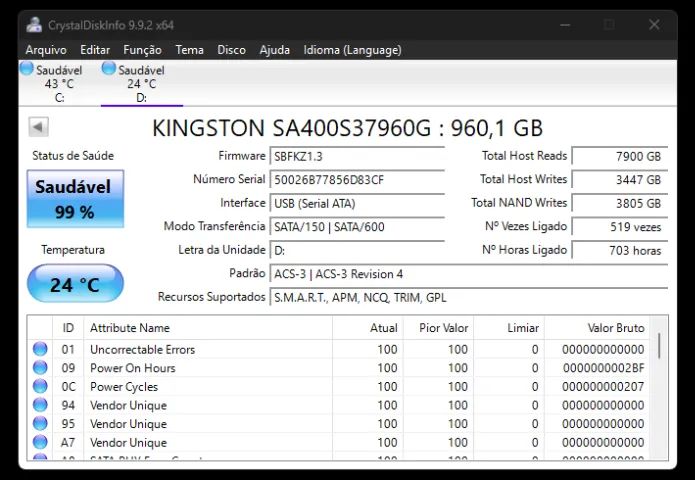Image resolution: width=695 pixels, height=480 pixels.
Task: Click the Status de Saúde label
Action: 73,156
